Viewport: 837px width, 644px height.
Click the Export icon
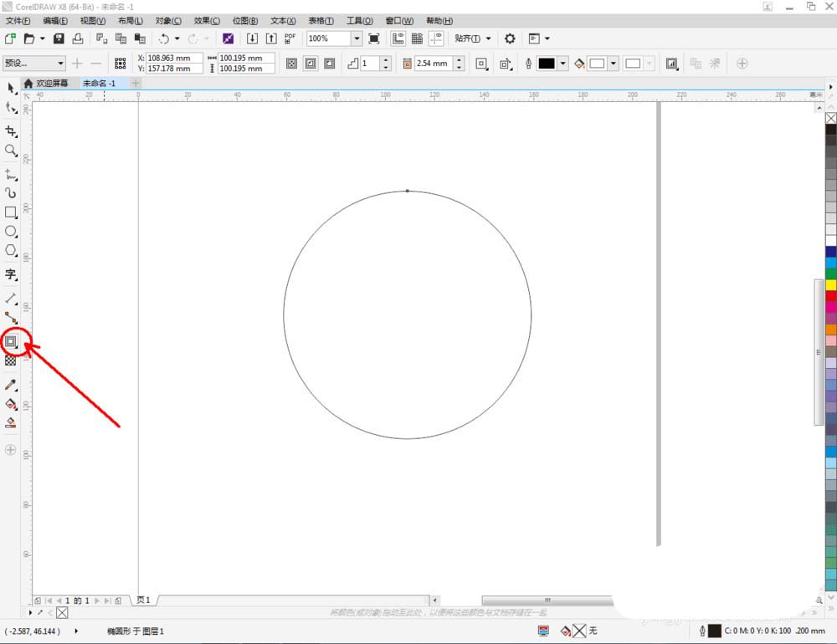271,38
